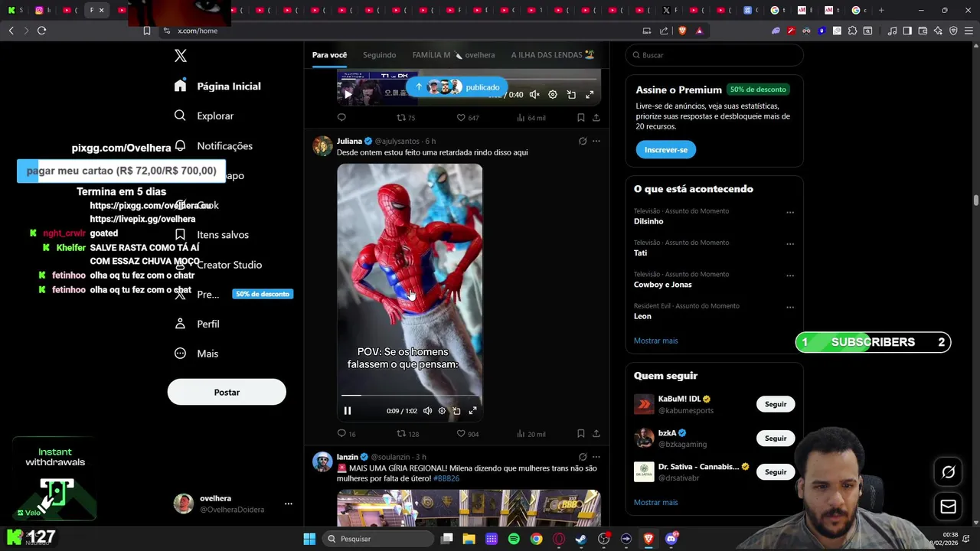
Task: Open more options on Juliana's post
Action: tap(596, 141)
